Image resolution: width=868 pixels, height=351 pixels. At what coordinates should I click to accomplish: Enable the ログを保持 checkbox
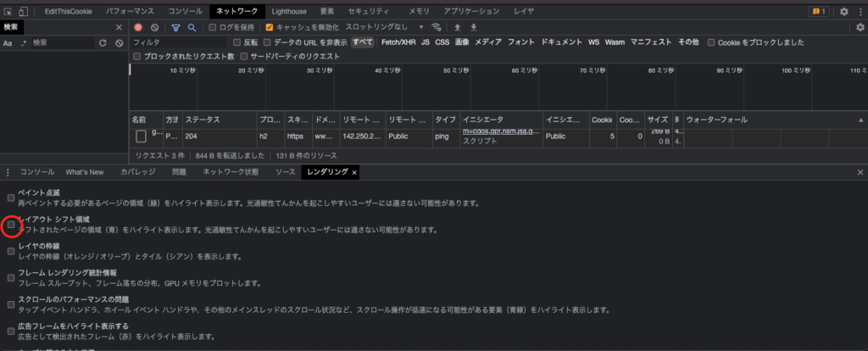tap(213, 27)
